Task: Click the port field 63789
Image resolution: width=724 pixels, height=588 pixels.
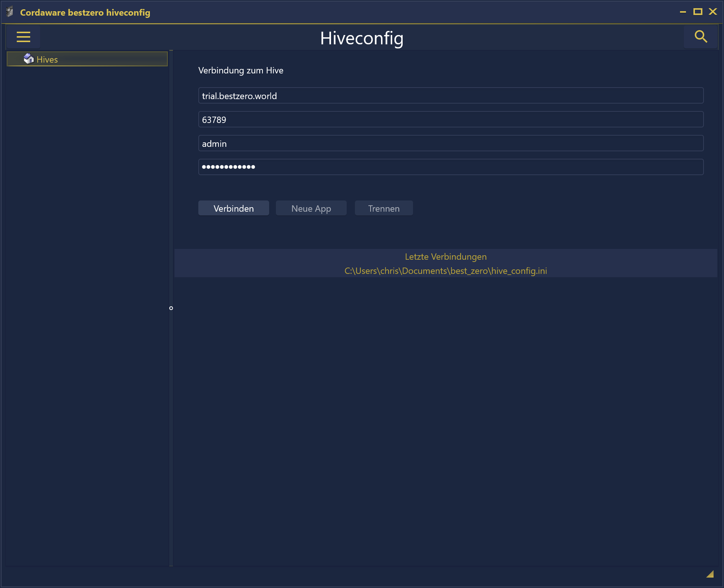Action: [x=451, y=120]
